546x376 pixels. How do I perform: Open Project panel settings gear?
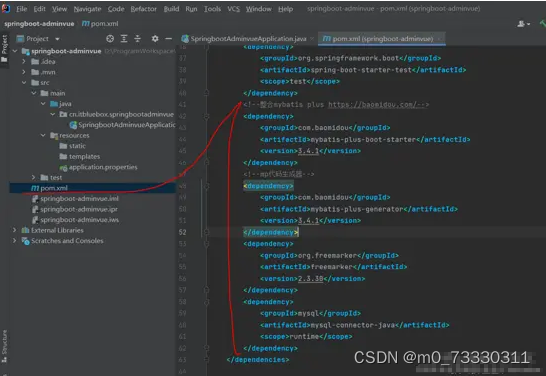155,39
